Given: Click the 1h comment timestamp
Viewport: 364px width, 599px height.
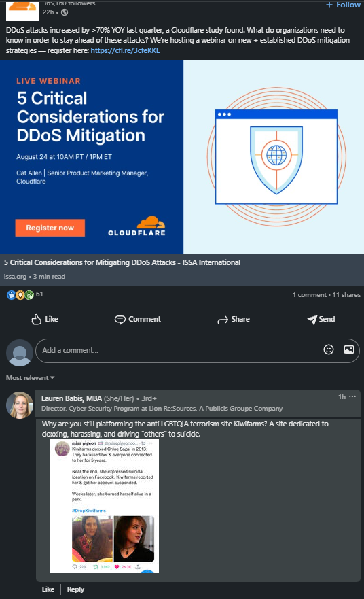Looking at the screenshot, I should coord(342,397).
